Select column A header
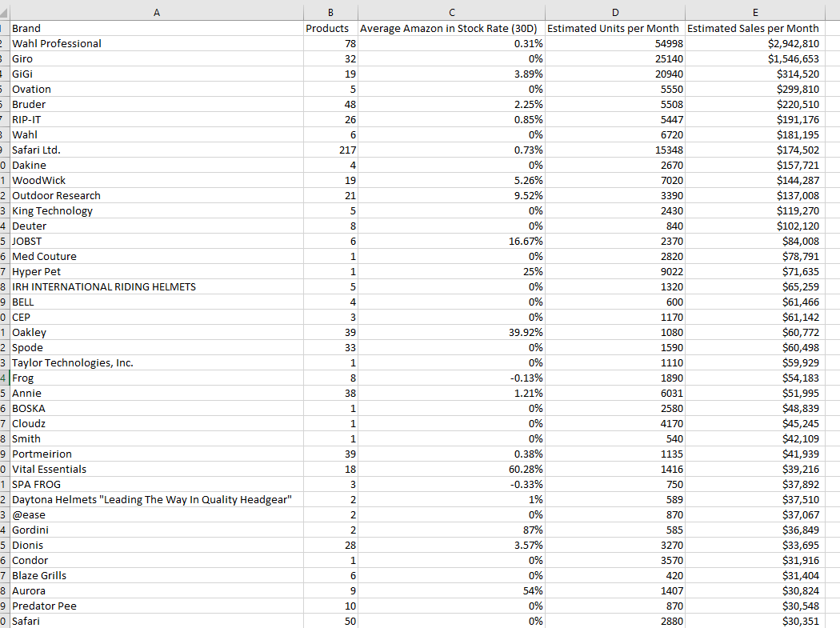The height and width of the screenshot is (628, 840). [x=157, y=12]
